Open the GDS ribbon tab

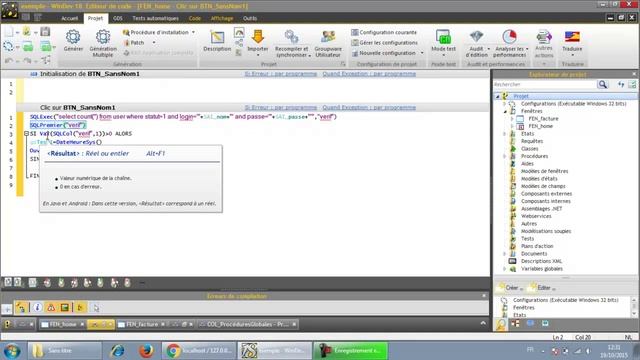point(118,18)
